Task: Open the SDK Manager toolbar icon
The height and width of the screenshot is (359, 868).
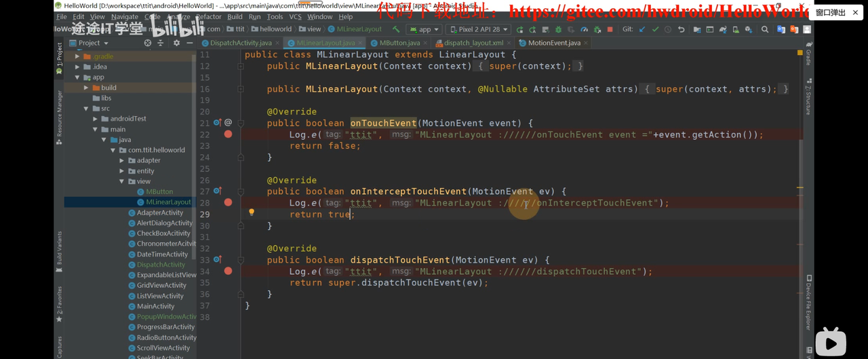Action: tap(749, 29)
